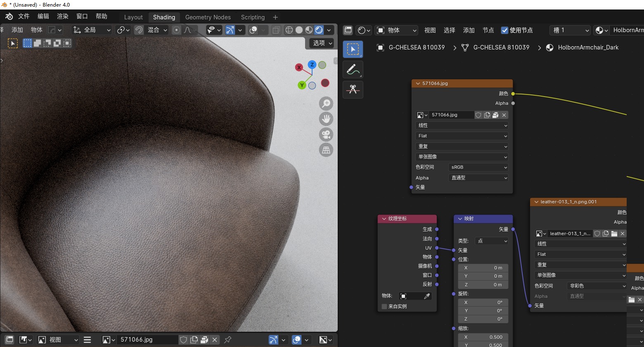Open the 渲染 menu
This screenshot has width=644, height=347.
[x=63, y=16]
